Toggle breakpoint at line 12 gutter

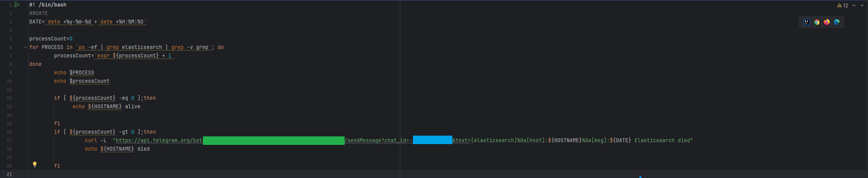[x=9, y=98]
